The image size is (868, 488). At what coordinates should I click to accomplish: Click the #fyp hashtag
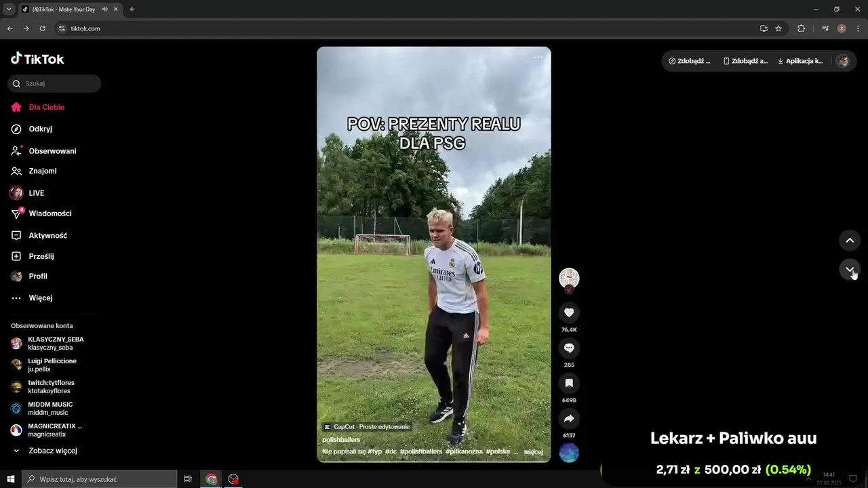(x=375, y=451)
